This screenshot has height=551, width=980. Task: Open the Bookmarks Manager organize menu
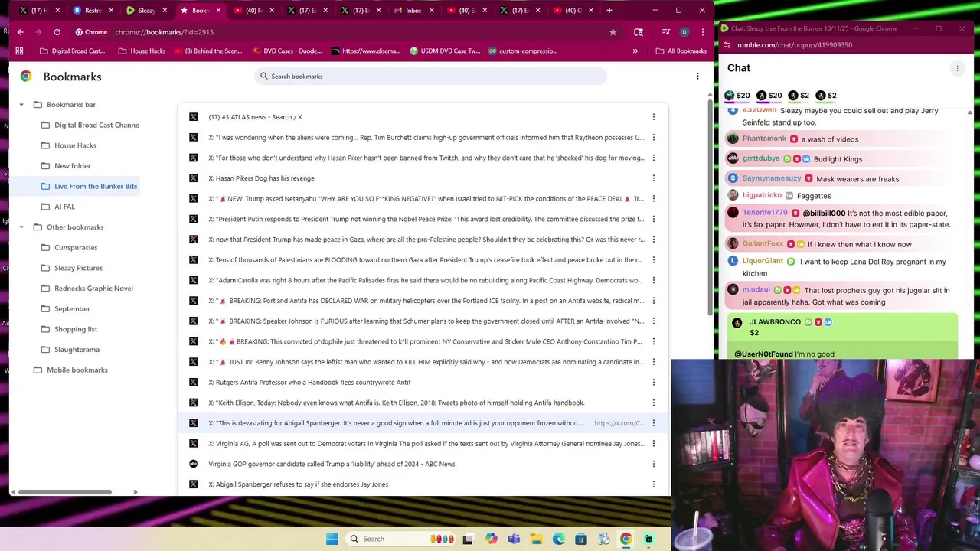click(x=697, y=76)
